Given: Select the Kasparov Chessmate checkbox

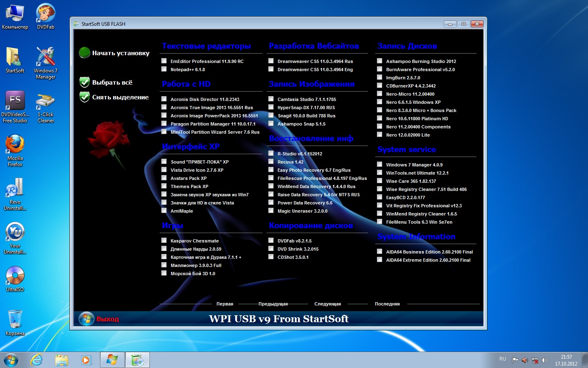Looking at the screenshot, I should click(164, 240).
